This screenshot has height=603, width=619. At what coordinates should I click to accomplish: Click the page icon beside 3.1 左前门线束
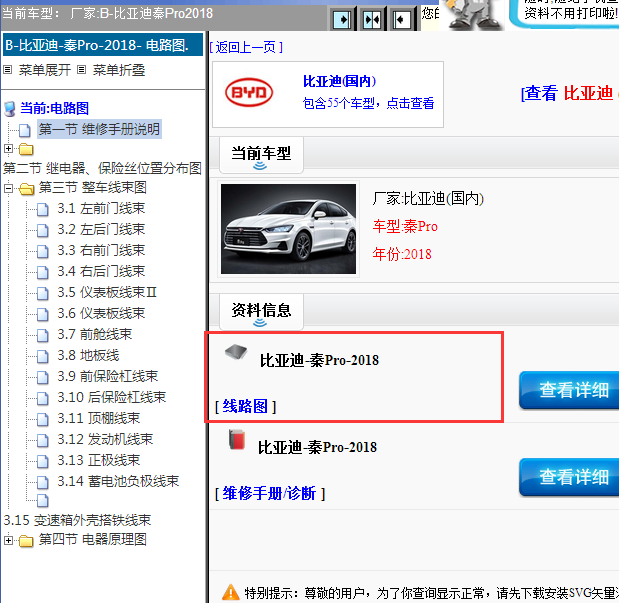[43, 209]
